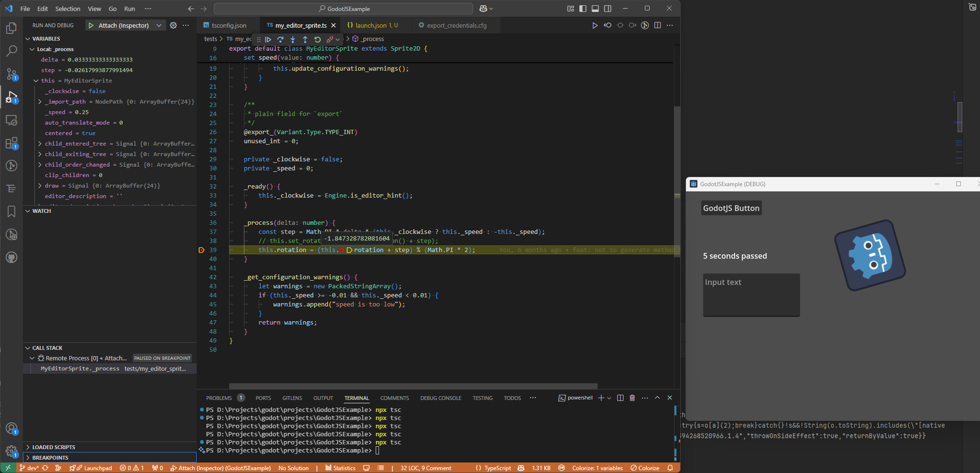This screenshot has width=980, height=473.
Task: Open the Manage gear in activity bar
Action: coord(11,451)
